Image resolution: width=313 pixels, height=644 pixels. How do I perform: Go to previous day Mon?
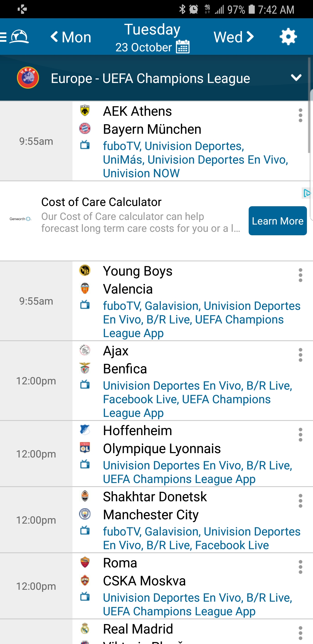click(71, 37)
